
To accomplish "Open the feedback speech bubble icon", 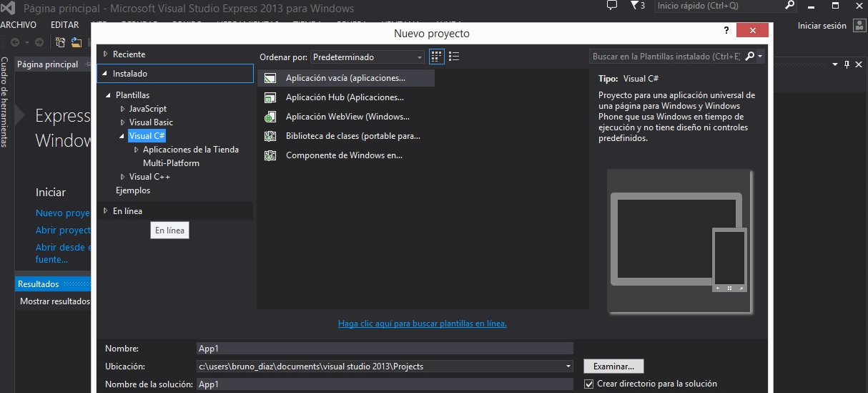I will [x=611, y=6].
